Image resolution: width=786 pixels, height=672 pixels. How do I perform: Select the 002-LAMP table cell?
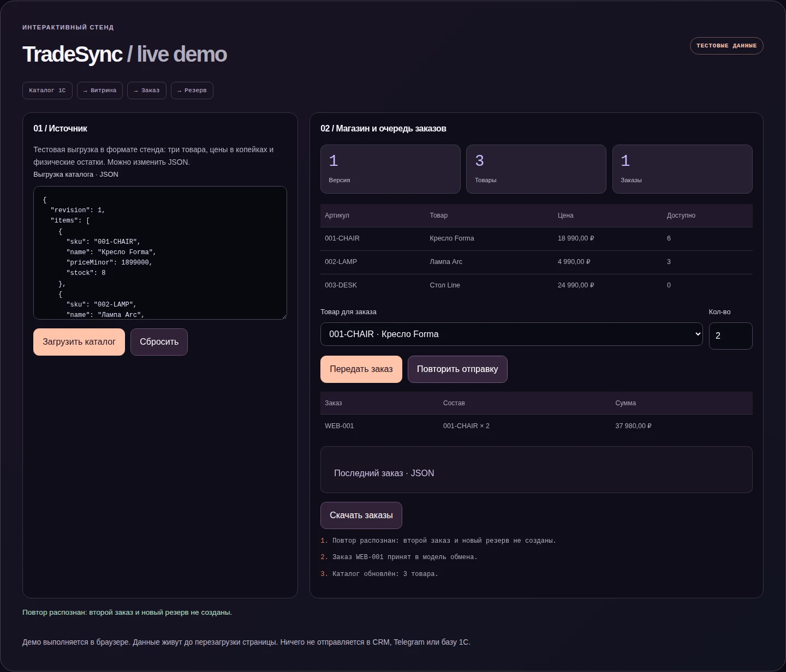[x=341, y=262]
